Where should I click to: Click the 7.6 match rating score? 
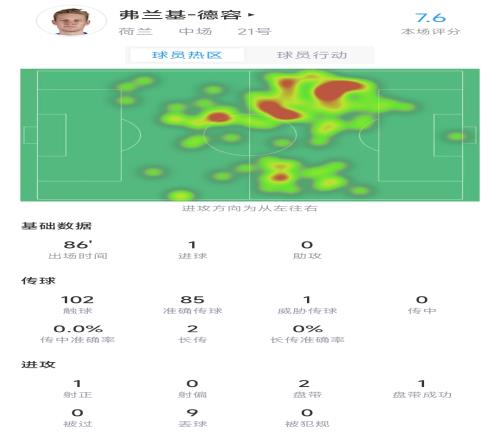430,17
